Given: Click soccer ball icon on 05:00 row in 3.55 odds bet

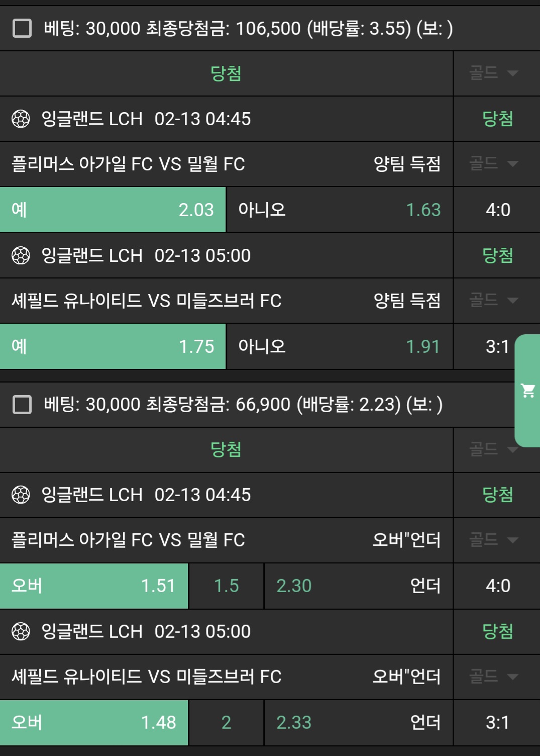Looking at the screenshot, I should click(21, 256).
